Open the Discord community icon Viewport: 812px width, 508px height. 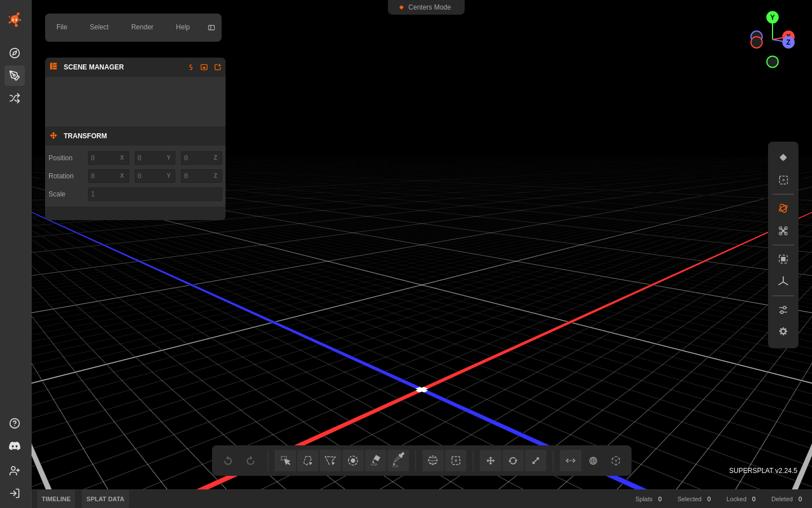click(x=15, y=446)
